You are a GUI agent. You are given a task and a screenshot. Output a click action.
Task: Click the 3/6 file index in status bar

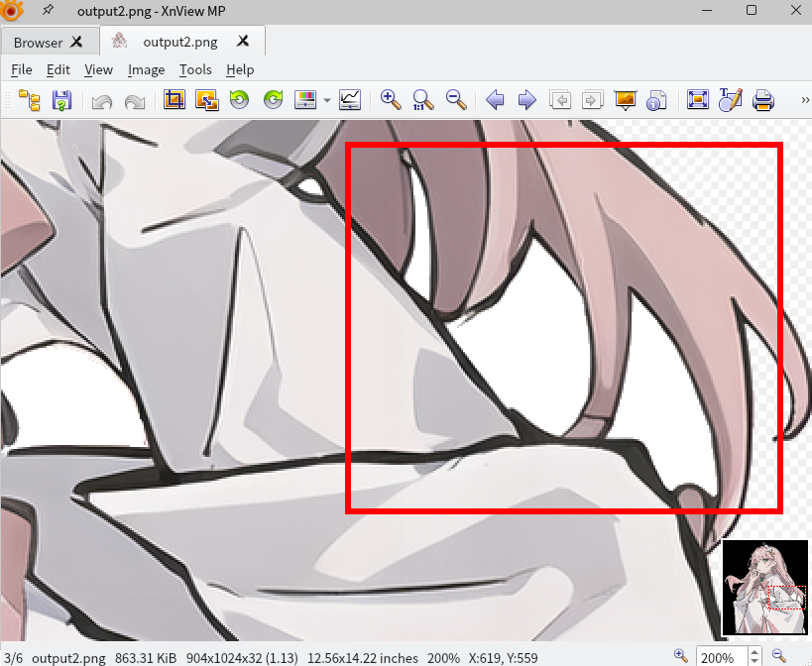[x=14, y=658]
